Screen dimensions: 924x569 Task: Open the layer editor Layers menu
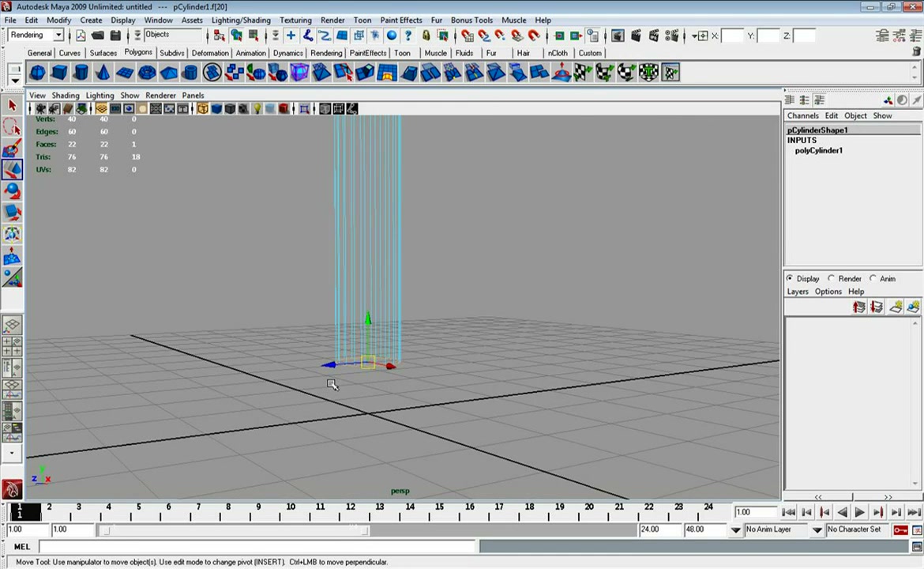[x=798, y=292]
